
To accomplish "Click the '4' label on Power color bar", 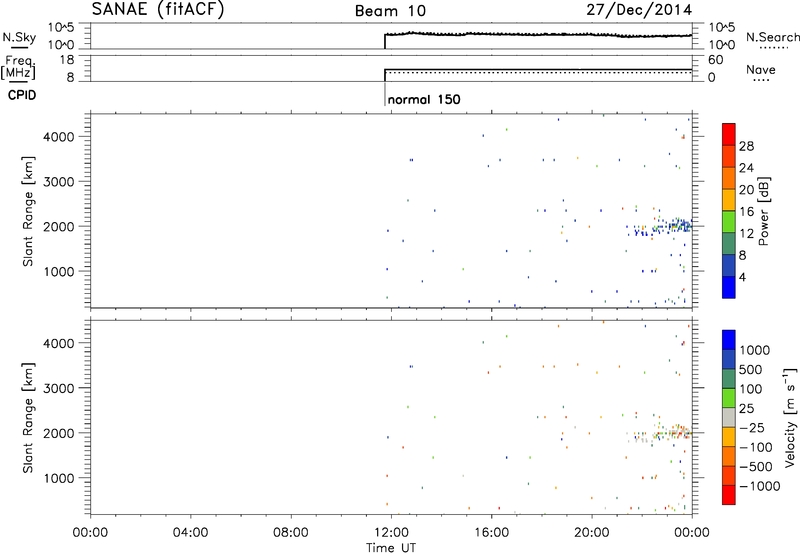I will 742,277.
